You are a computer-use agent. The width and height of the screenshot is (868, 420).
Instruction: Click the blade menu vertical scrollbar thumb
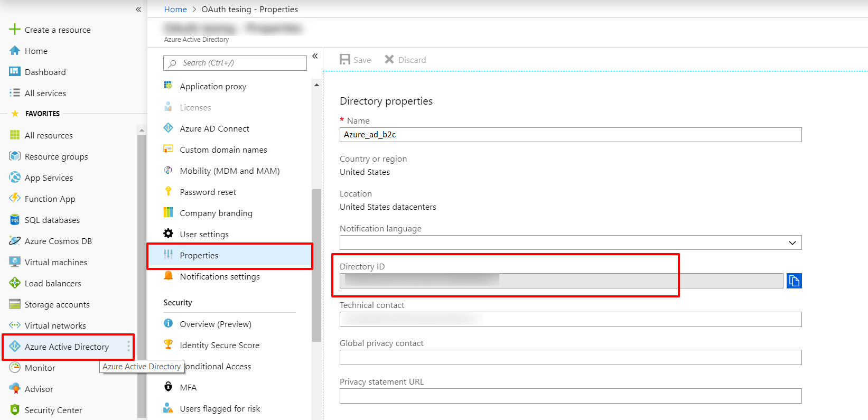[316, 265]
